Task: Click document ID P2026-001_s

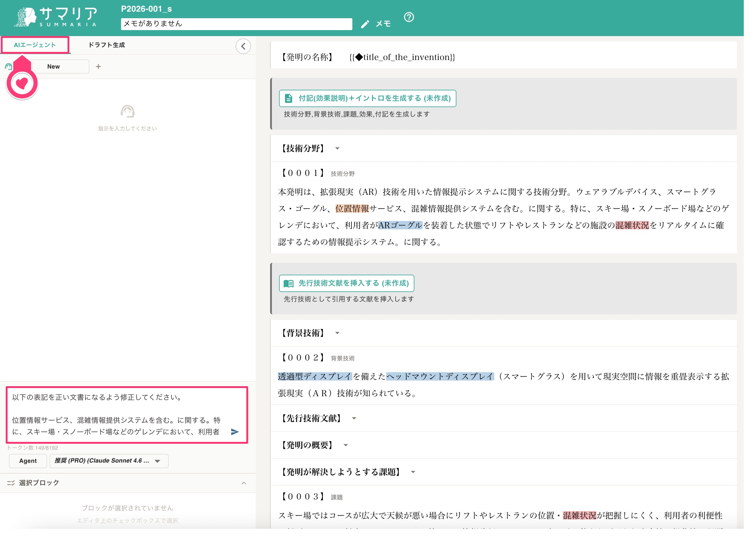Action: (146, 9)
